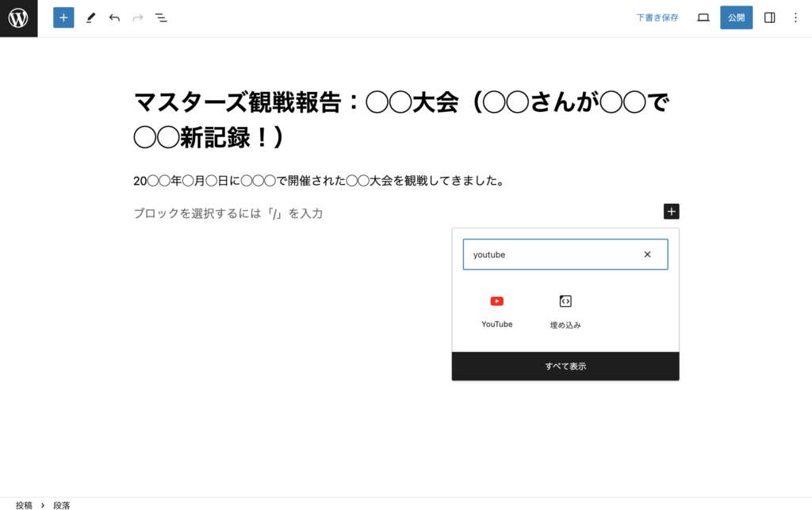Open the three-dot options menu
This screenshot has width=812, height=510.
[x=795, y=17]
